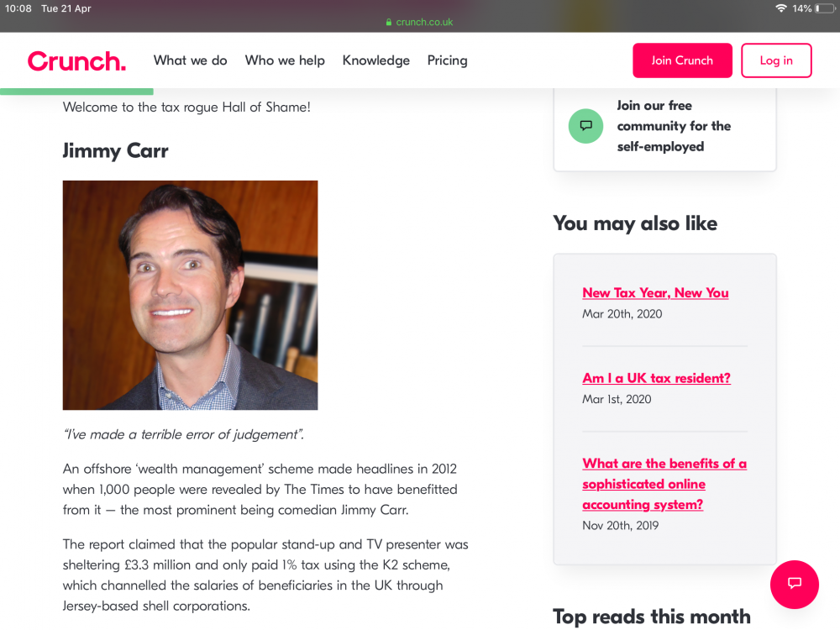Open the New Tax Year, New You article
The width and height of the screenshot is (840, 630).
pos(655,293)
